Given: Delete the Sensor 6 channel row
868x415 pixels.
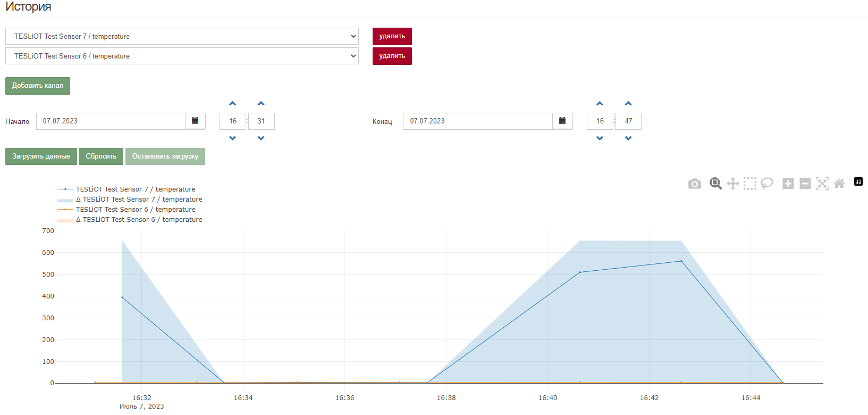Looking at the screenshot, I should pyautogui.click(x=392, y=56).
